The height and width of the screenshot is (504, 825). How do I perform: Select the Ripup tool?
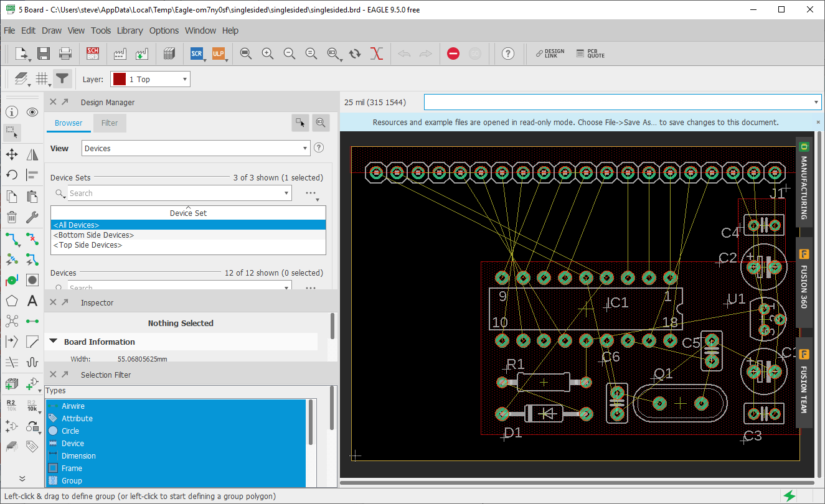[32, 238]
